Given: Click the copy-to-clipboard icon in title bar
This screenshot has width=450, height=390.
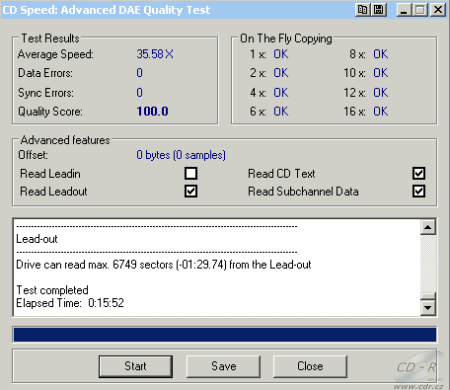Looking at the screenshot, I should (363, 10).
